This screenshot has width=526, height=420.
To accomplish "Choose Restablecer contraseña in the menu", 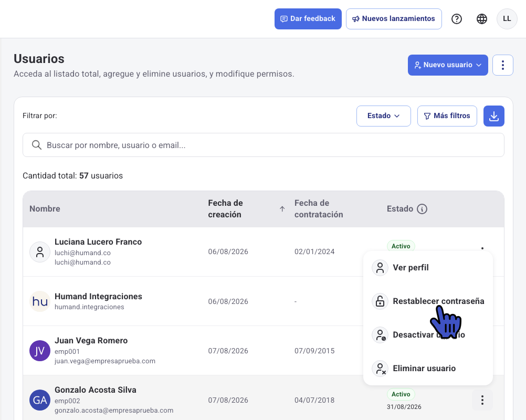I will [x=428, y=301].
